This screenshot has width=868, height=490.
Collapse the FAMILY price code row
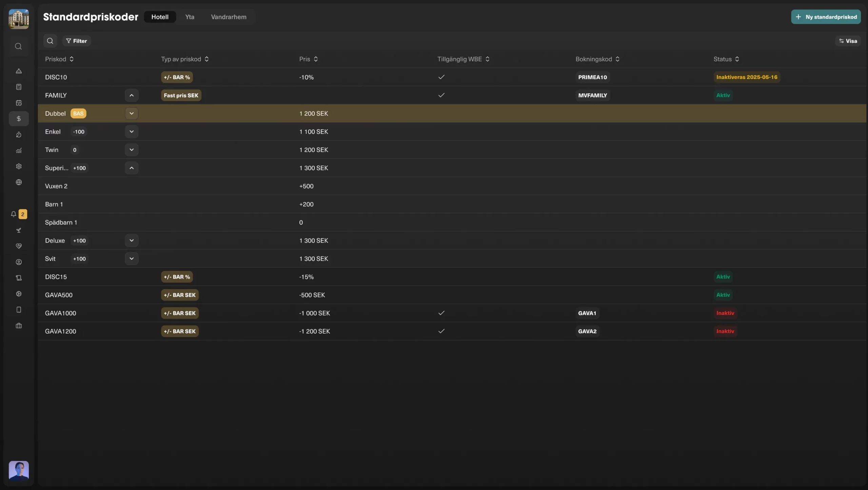(x=132, y=95)
